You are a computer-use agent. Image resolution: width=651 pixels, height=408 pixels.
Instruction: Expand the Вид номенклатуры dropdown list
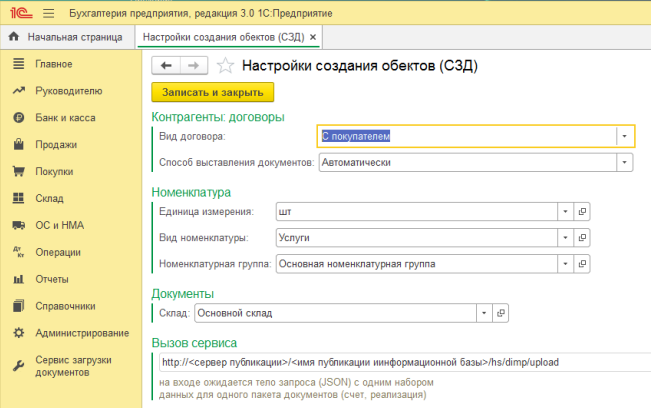tap(565, 238)
